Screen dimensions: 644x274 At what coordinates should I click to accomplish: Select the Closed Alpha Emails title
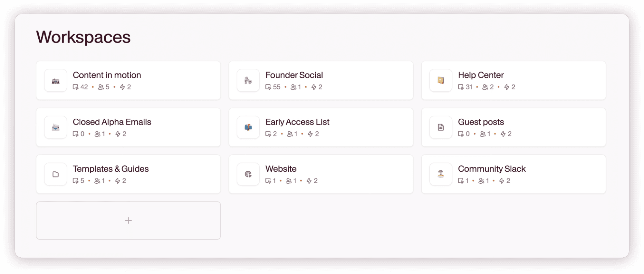pyautogui.click(x=112, y=122)
